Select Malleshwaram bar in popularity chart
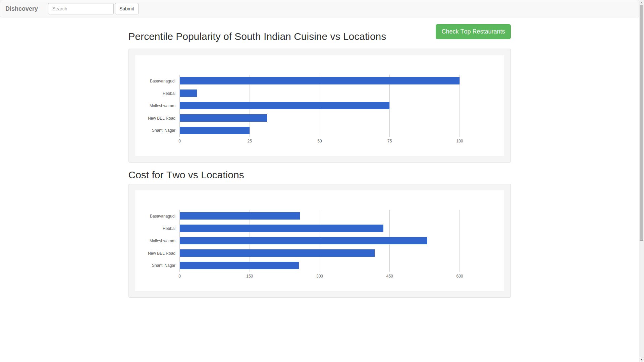Viewport: 644px width, 362px height. (x=284, y=106)
